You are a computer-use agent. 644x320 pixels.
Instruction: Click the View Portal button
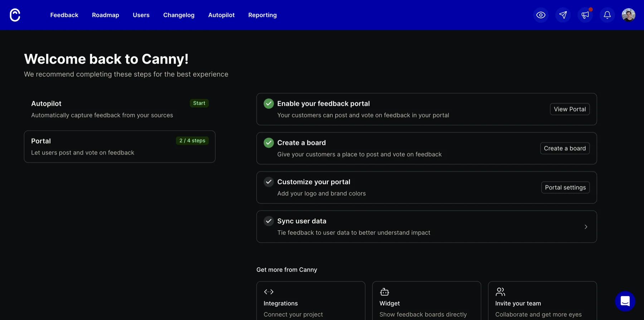[x=570, y=109]
